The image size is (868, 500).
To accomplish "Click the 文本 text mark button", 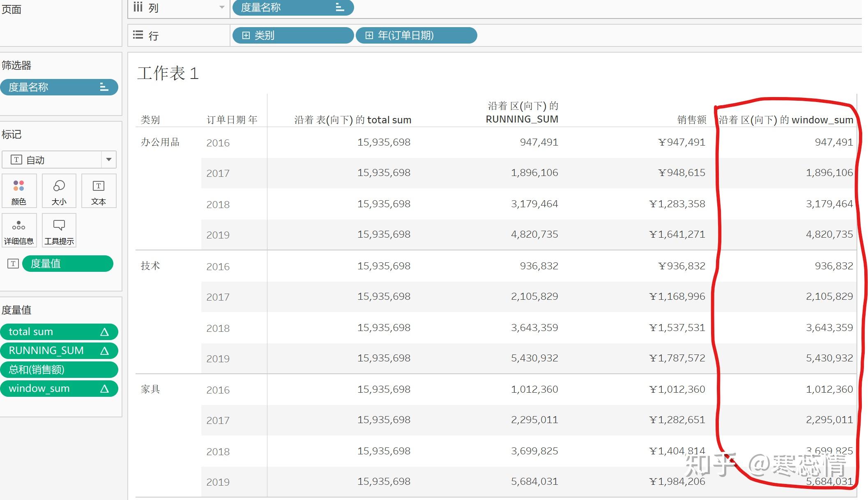I will 99,191.
